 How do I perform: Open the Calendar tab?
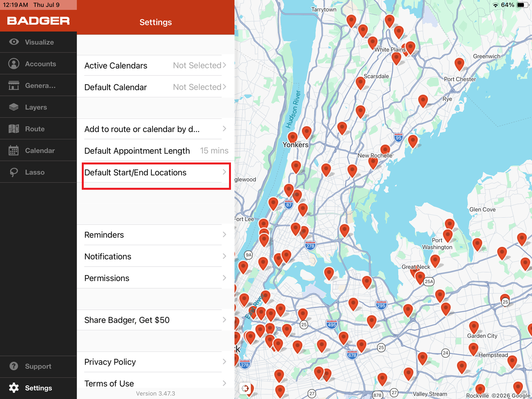[x=39, y=150]
